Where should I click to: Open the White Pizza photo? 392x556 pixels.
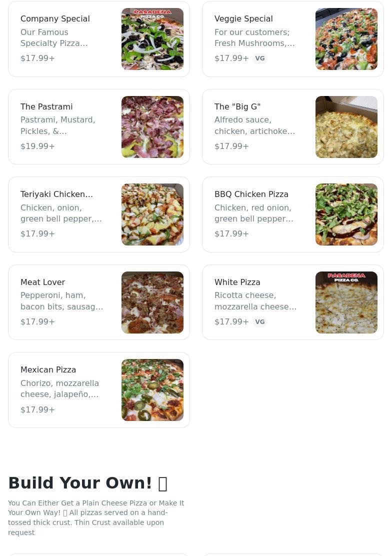click(x=346, y=302)
